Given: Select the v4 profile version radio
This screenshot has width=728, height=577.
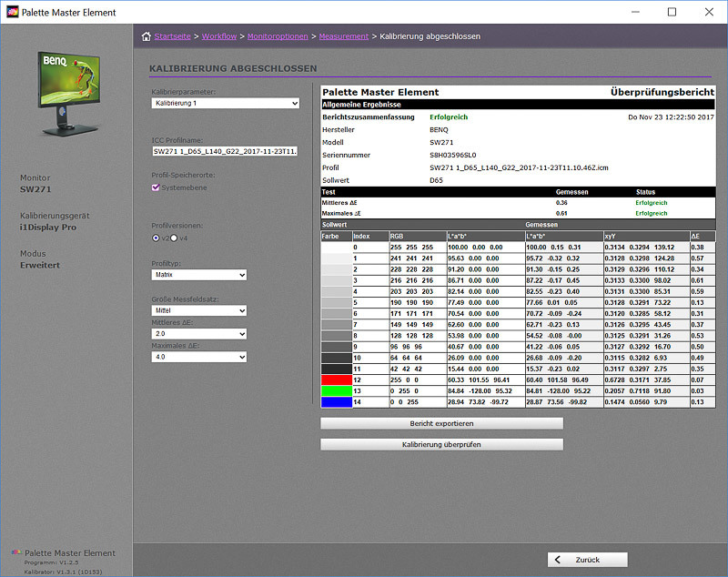Looking at the screenshot, I should 174,238.
